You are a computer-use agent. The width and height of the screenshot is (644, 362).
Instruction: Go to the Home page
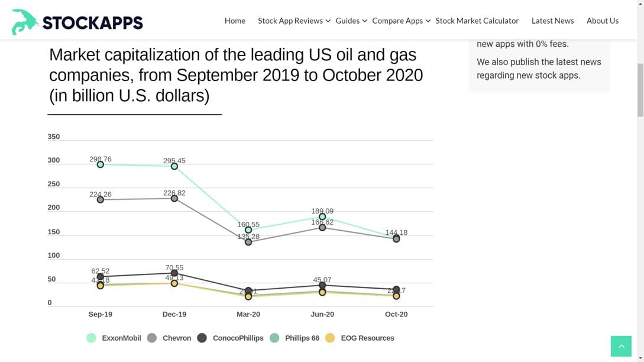pyautogui.click(x=235, y=21)
